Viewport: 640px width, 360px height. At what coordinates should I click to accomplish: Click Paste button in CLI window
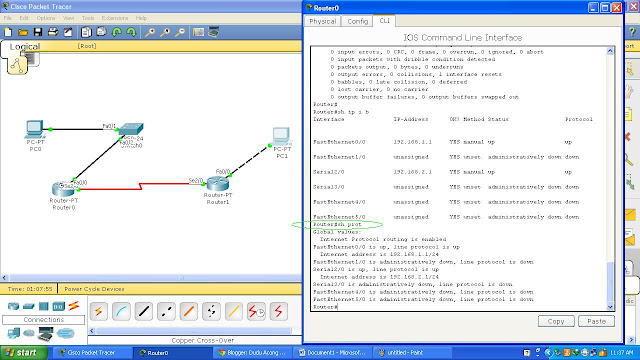point(596,321)
